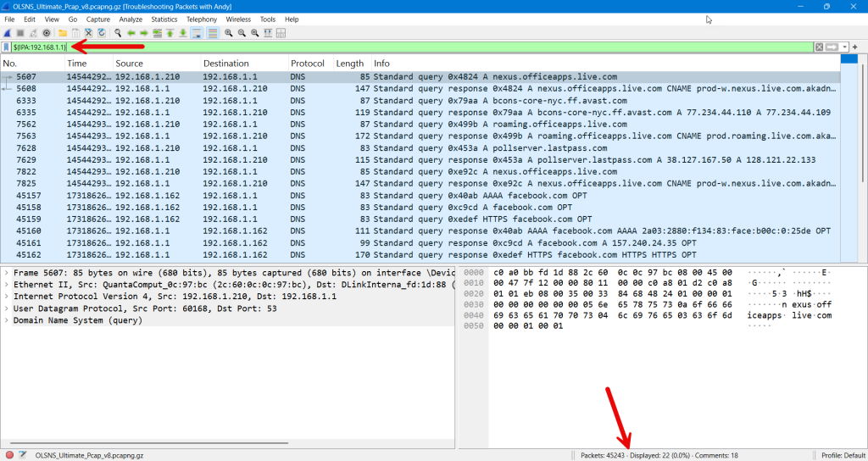Clear the display filter with X button
The height and width of the screenshot is (461, 868).
click(819, 47)
